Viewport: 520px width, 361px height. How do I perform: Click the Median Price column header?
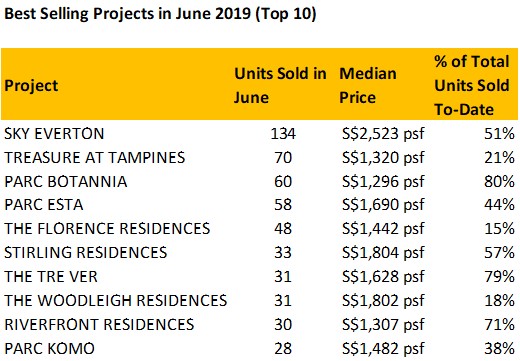368,85
